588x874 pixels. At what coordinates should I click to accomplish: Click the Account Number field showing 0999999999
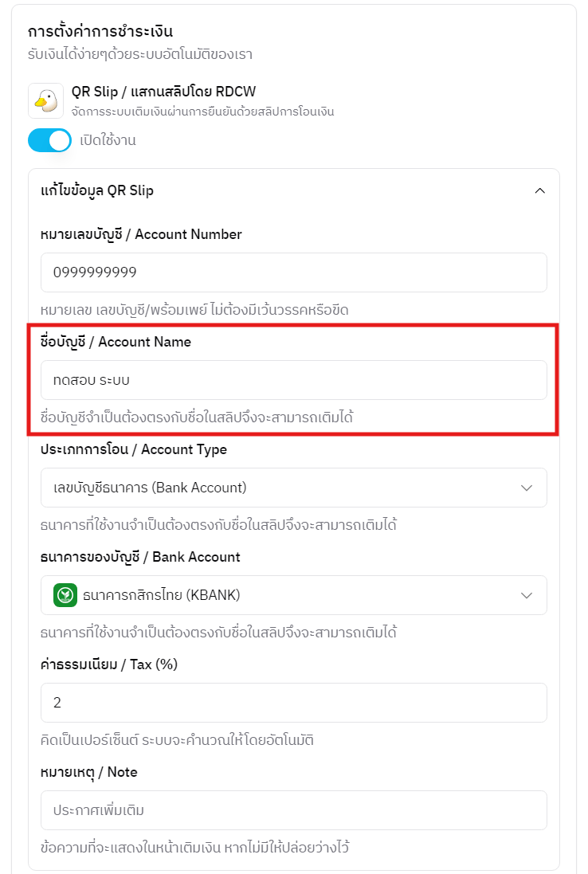pyautogui.click(x=294, y=272)
